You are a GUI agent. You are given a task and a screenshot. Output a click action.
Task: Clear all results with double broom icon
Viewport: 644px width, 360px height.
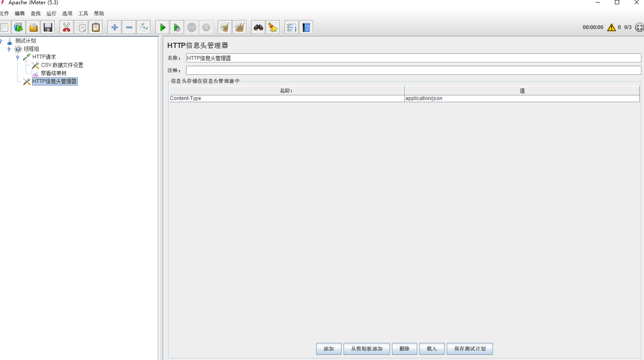240,27
